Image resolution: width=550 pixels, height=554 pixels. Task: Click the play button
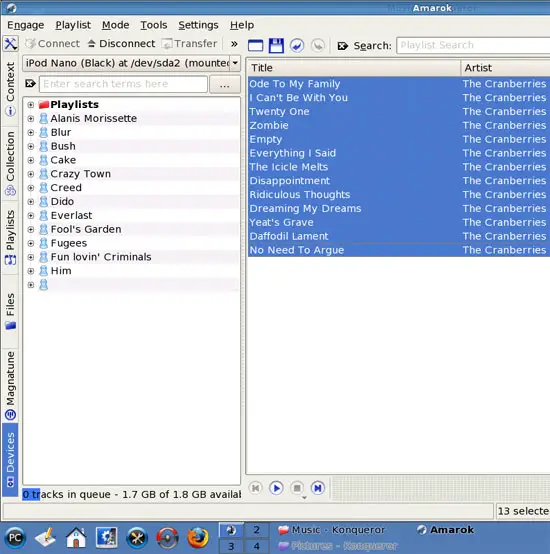(x=276, y=488)
